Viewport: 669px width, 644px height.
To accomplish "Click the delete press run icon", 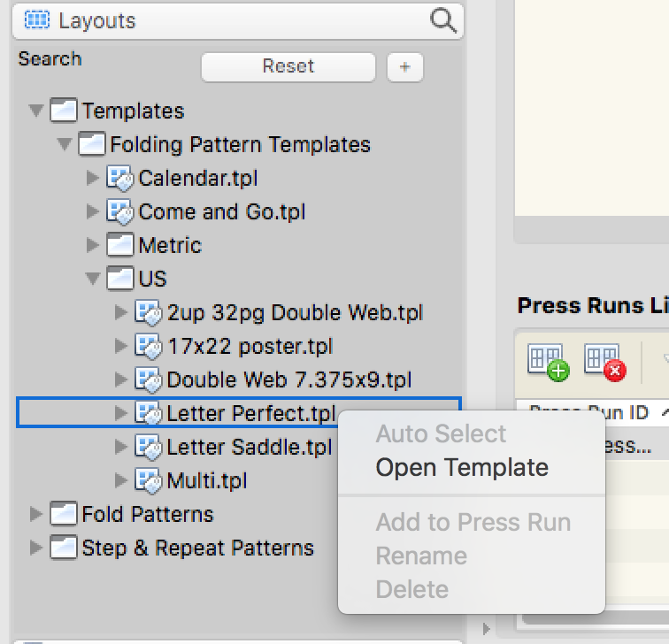I will pos(604,362).
